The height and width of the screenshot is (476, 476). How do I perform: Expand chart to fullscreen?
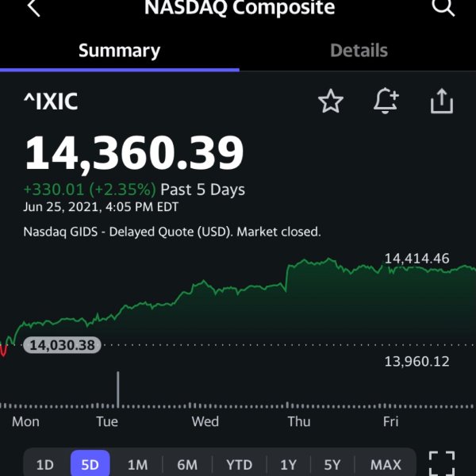442,463
